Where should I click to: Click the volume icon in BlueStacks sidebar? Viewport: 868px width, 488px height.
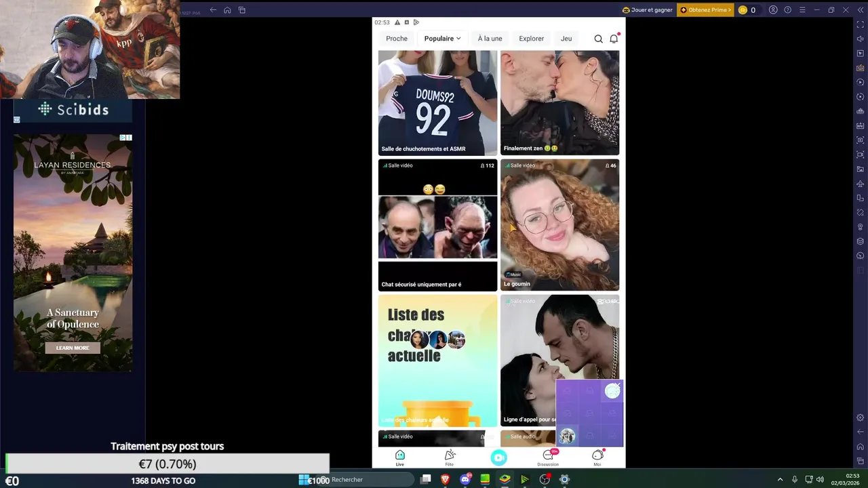[x=861, y=39]
